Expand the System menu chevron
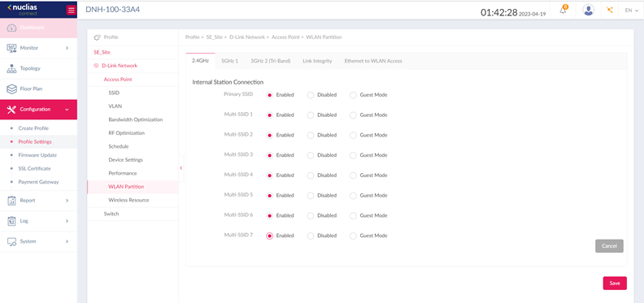The width and height of the screenshot is (644, 303). tap(67, 241)
